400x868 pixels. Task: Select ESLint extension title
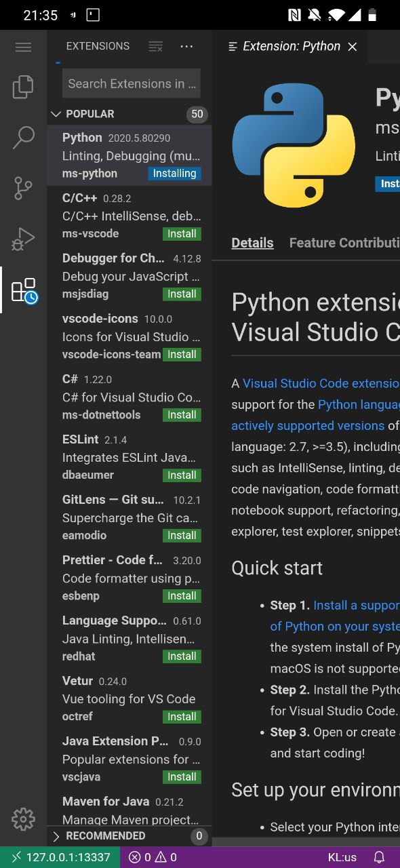click(81, 439)
